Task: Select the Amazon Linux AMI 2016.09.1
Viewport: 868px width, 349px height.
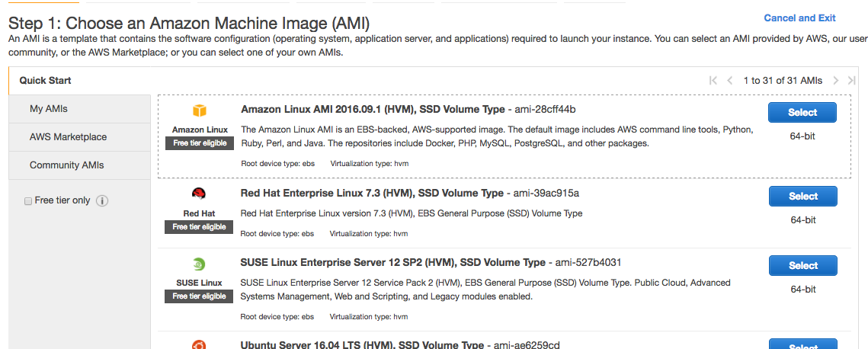Action: point(802,112)
